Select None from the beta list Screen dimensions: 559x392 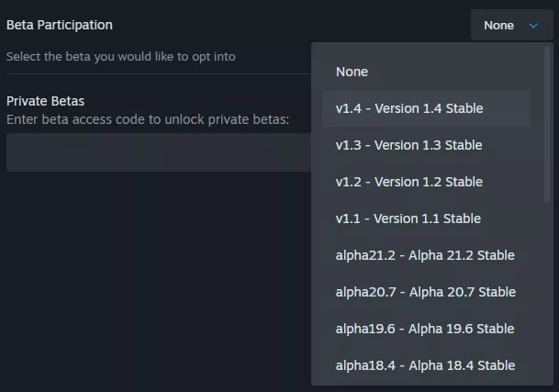(352, 72)
